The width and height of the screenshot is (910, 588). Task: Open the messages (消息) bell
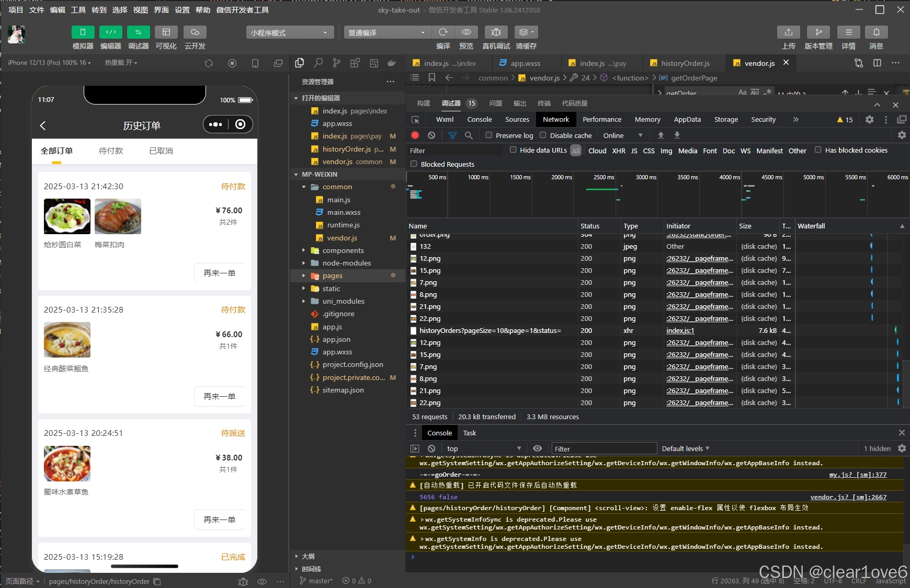pyautogui.click(x=876, y=32)
